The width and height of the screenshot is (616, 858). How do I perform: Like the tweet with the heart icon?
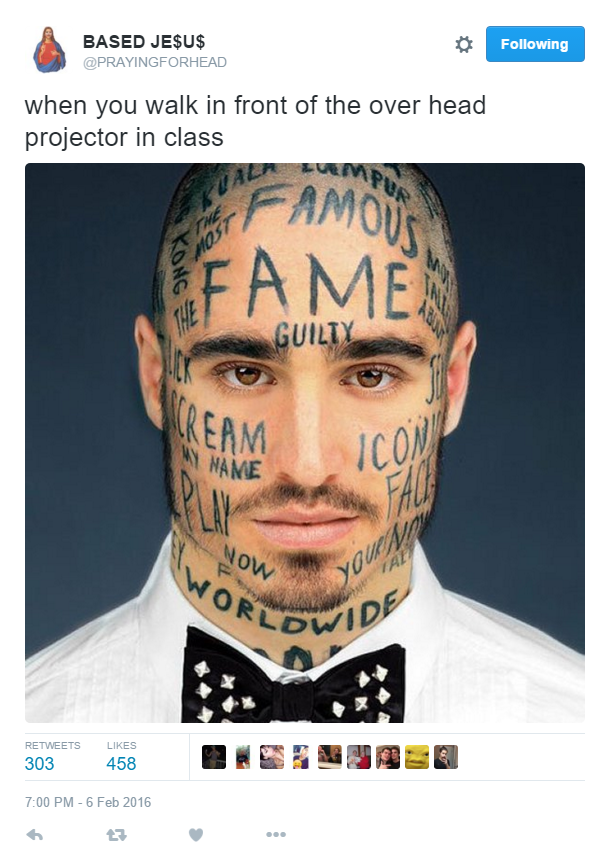pyautogui.click(x=196, y=834)
